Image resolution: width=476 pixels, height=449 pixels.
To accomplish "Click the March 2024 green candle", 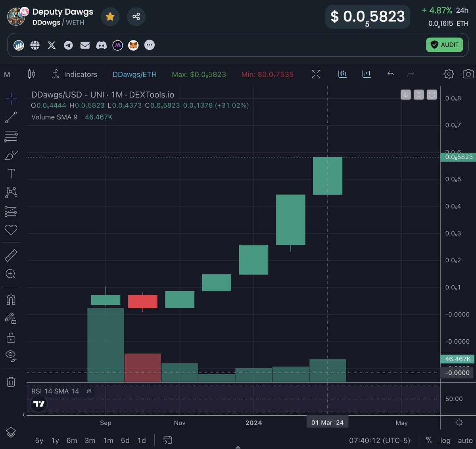I will click(328, 176).
